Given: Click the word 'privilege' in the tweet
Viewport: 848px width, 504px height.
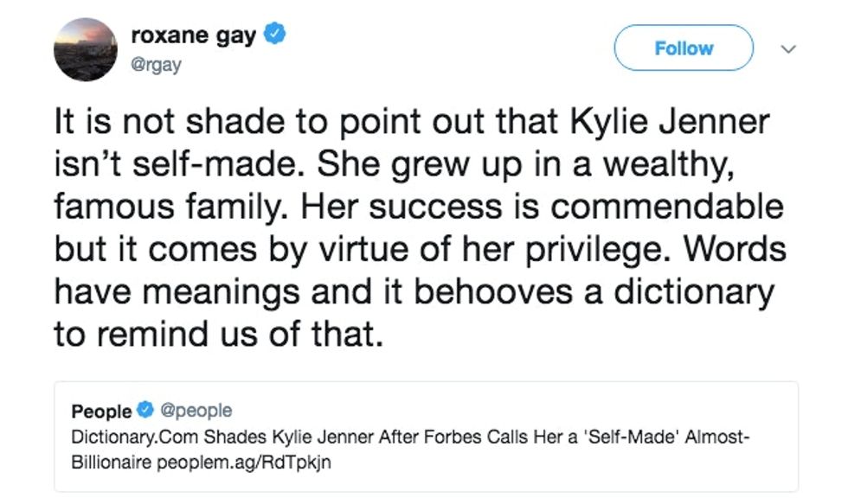Looking at the screenshot, I should [602, 251].
